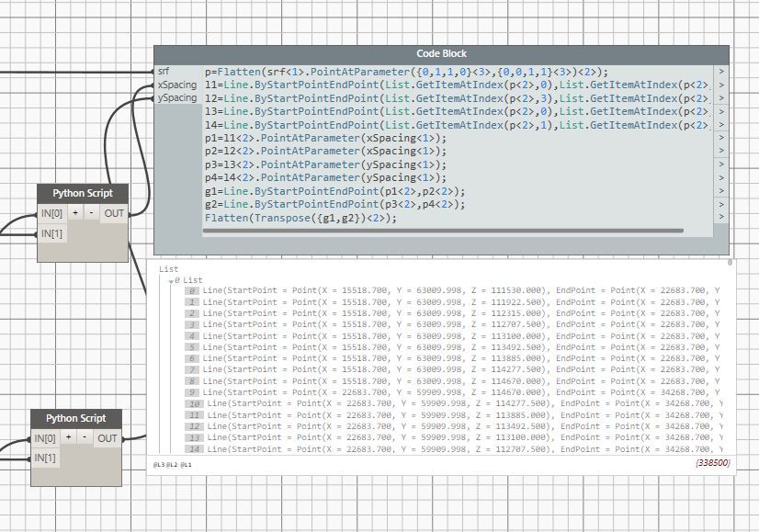Select the srf input port
This screenshot has width=759, height=532.
[164, 72]
